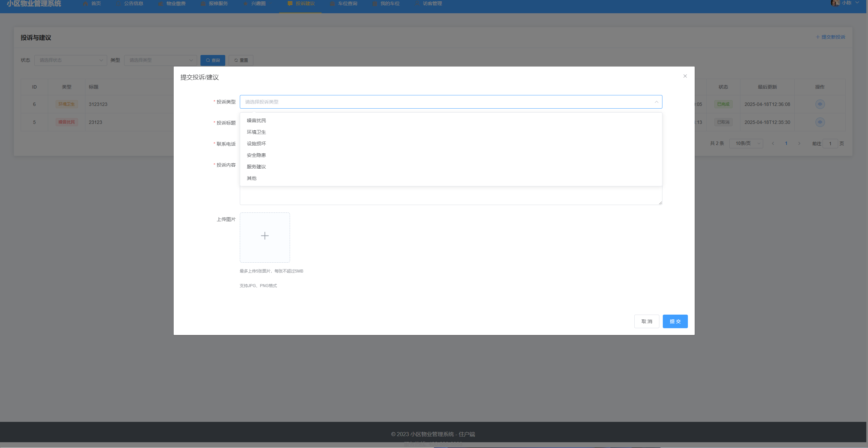Select 噪音扰民 from the dropdown list
Viewport: 868px width, 448px height.
coord(256,120)
